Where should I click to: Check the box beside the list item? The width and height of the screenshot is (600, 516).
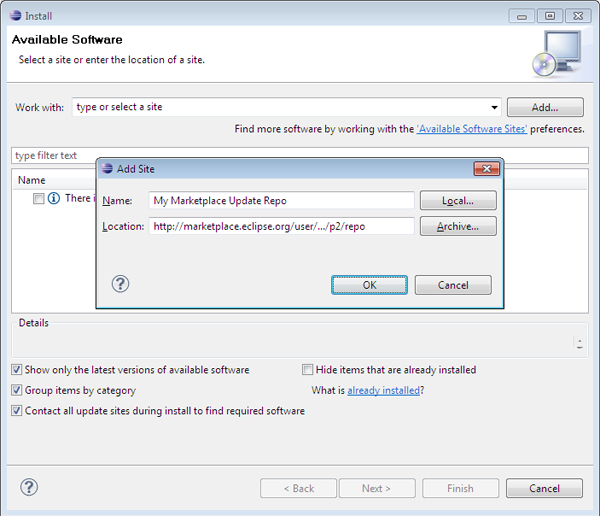pos(38,198)
